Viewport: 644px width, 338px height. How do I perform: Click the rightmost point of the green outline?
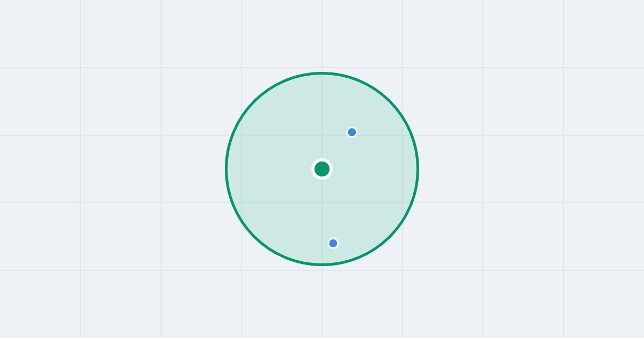(418, 169)
